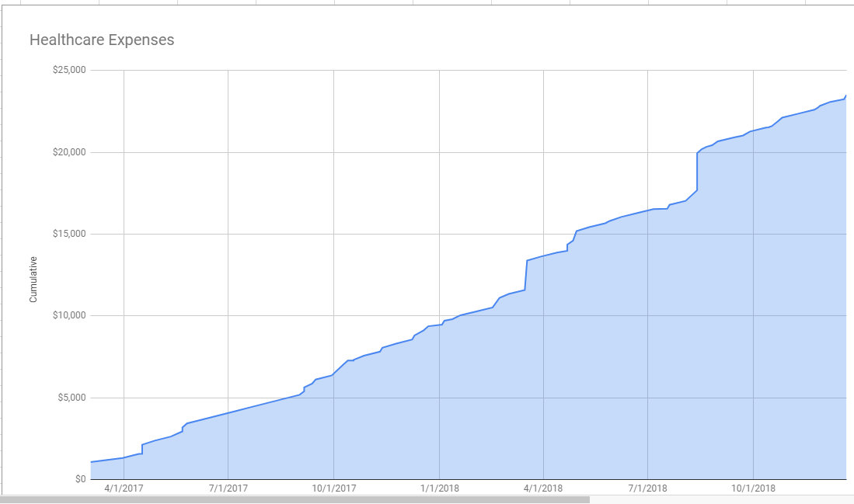This screenshot has width=854, height=504.
Task: Click the $10,000 y-axis label
Action: pyautogui.click(x=68, y=315)
